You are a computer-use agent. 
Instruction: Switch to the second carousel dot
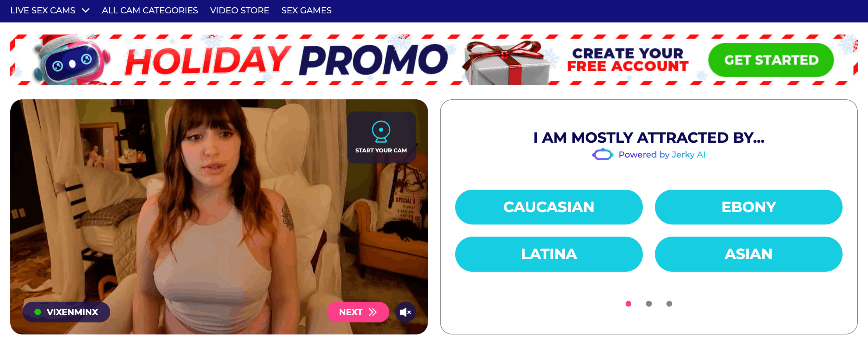649,304
